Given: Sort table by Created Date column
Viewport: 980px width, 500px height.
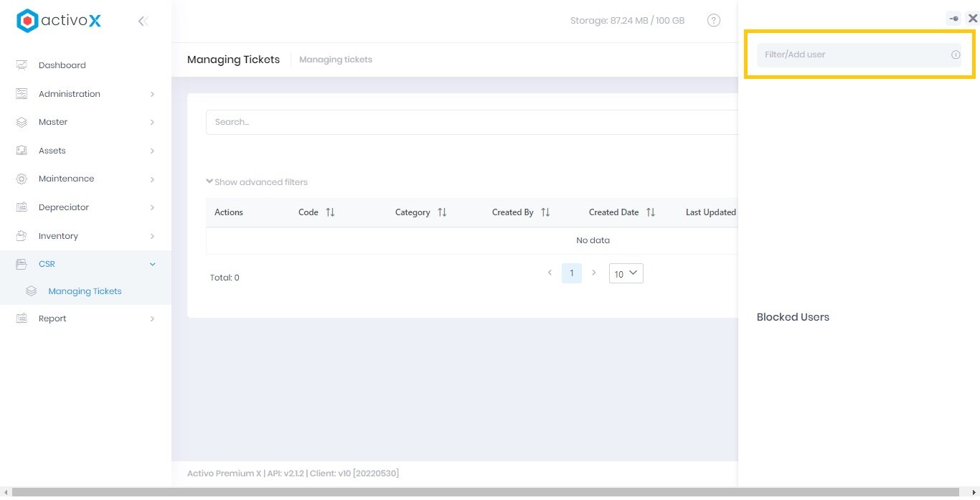Looking at the screenshot, I should pyautogui.click(x=651, y=212).
